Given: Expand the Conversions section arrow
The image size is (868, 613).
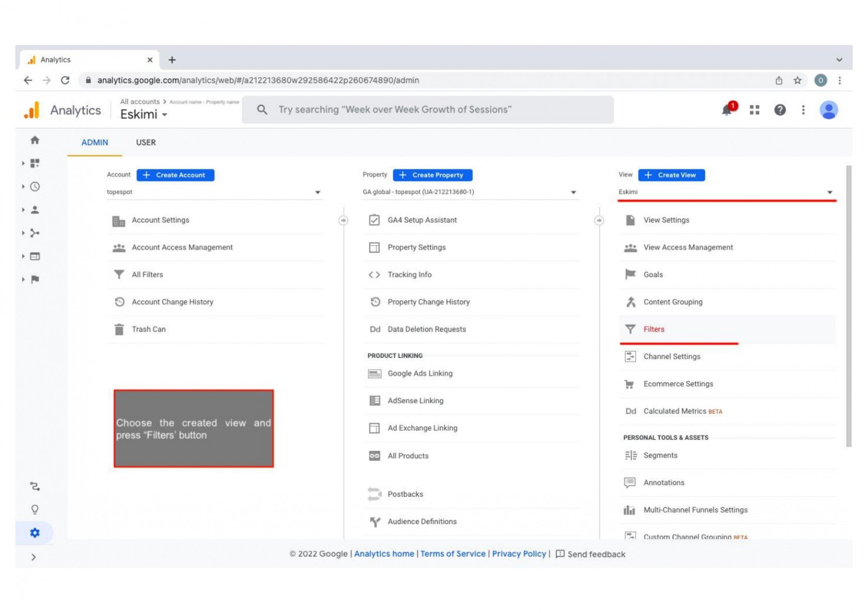Looking at the screenshot, I should click(x=23, y=279).
